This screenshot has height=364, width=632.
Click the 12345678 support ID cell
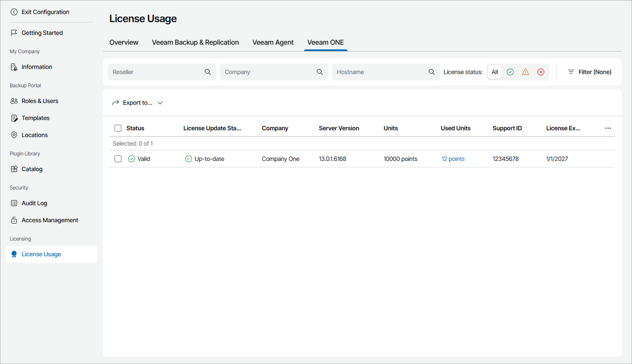(506, 159)
